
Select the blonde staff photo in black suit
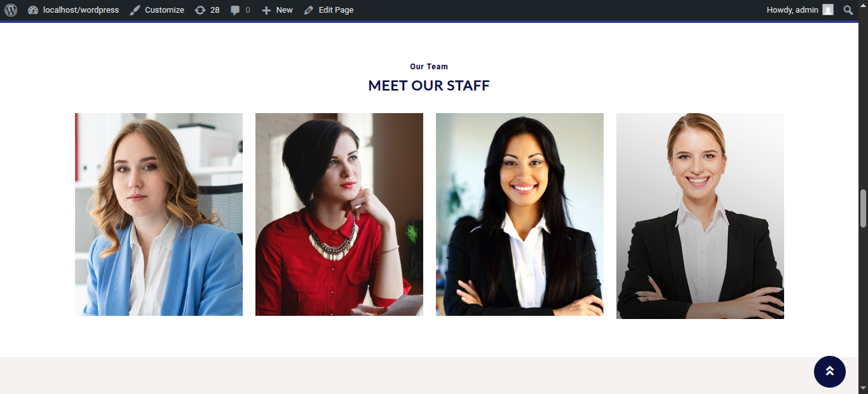(700, 216)
